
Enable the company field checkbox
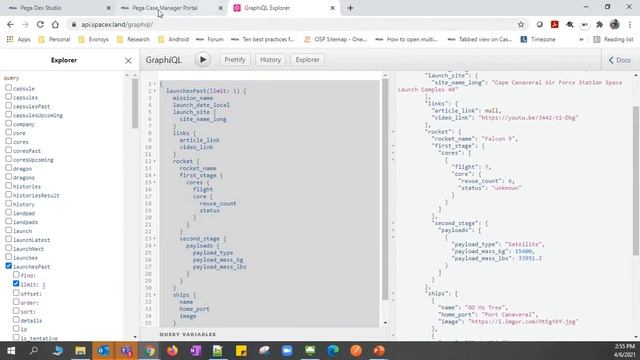[9, 123]
